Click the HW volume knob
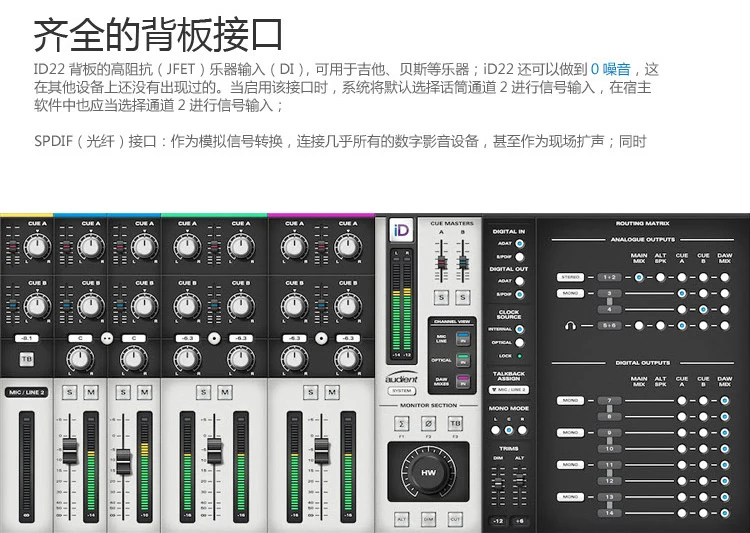 tap(428, 472)
